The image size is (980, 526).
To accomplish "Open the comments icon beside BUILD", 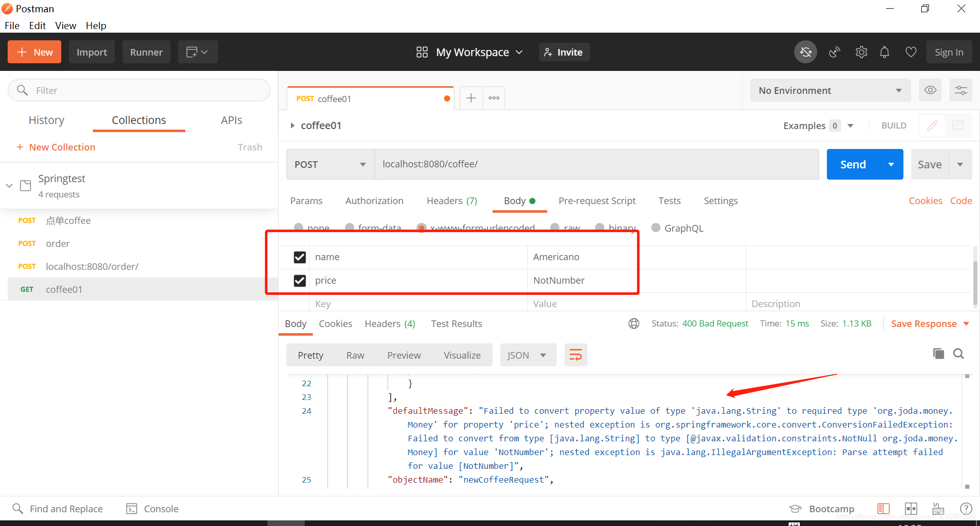I will click(958, 126).
